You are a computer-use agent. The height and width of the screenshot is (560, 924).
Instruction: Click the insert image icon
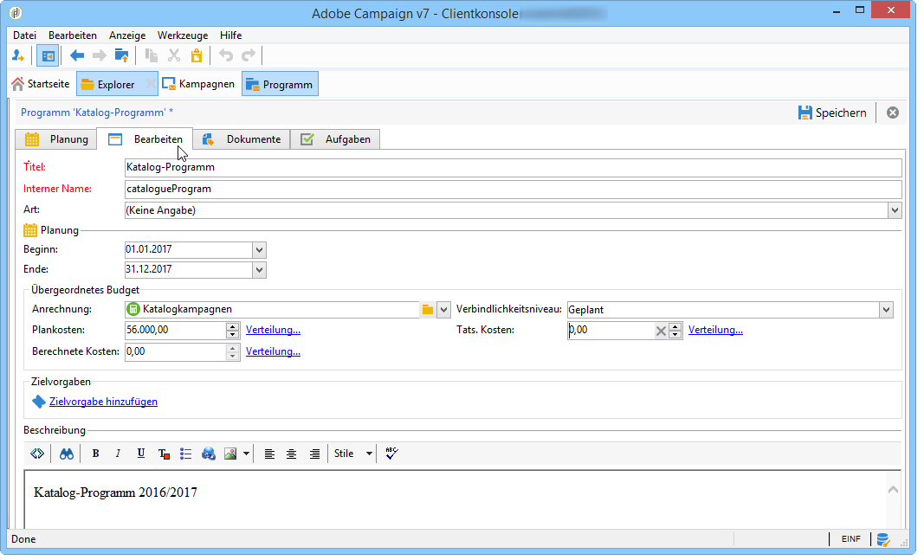tap(230, 454)
